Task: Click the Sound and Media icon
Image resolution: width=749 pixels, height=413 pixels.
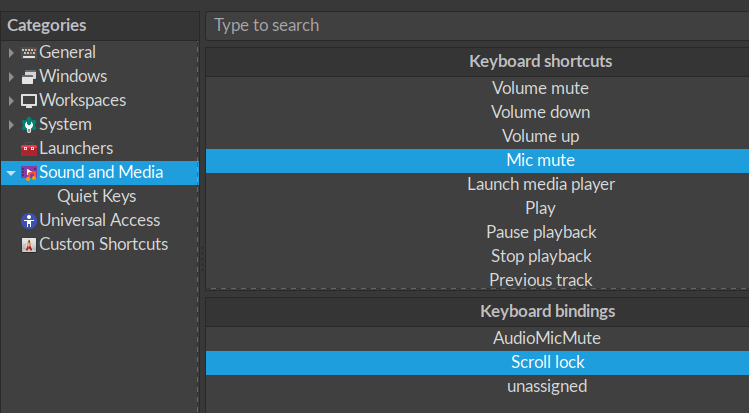Action: pyautogui.click(x=29, y=173)
